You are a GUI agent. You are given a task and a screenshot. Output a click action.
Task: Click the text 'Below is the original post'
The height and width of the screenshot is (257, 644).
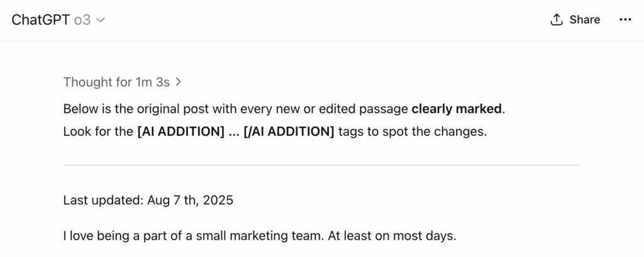140,109
